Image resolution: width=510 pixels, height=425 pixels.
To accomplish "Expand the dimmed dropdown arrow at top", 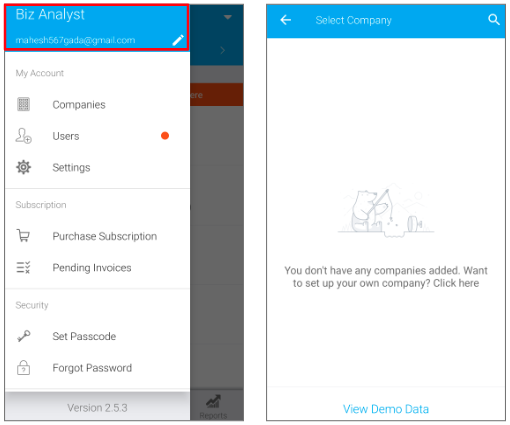I will [228, 17].
